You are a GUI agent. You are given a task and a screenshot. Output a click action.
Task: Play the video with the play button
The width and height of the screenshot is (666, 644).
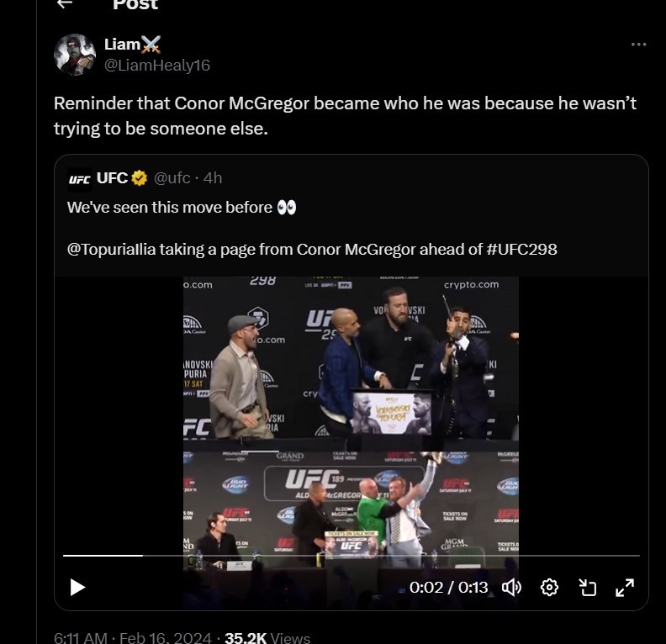pos(77,587)
